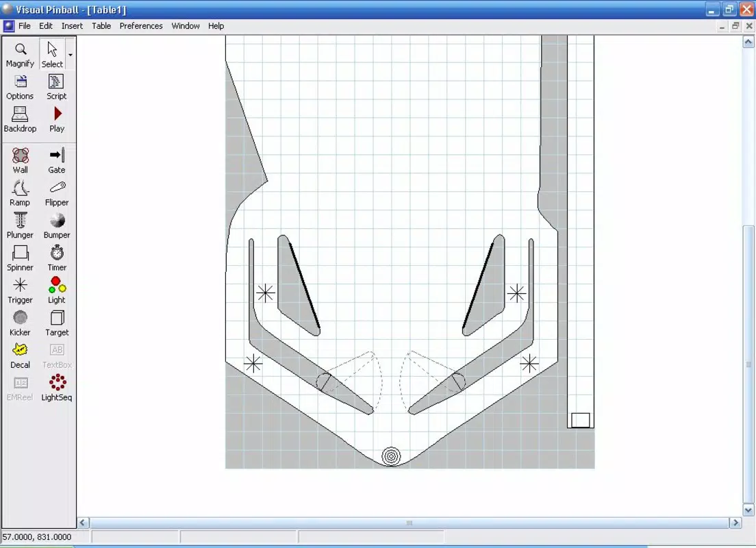Restore the inner Table1 document window
The width and height of the screenshot is (756, 548).
pyautogui.click(x=735, y=26)
